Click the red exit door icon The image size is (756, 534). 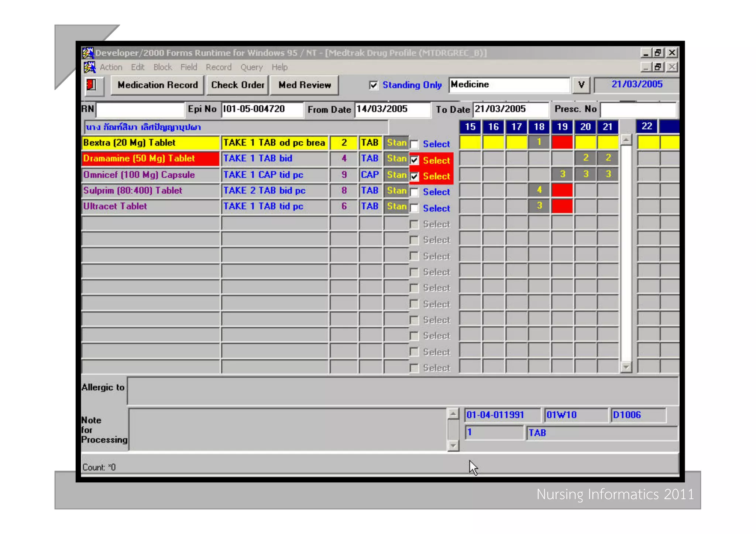coord(91,85)
